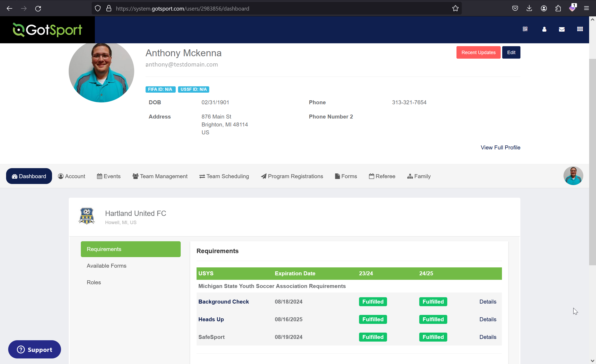Open the extensions puzzle icon
The height and width of the screenshot is (364, 596).
pyautogui.click(x=558, y=8)
